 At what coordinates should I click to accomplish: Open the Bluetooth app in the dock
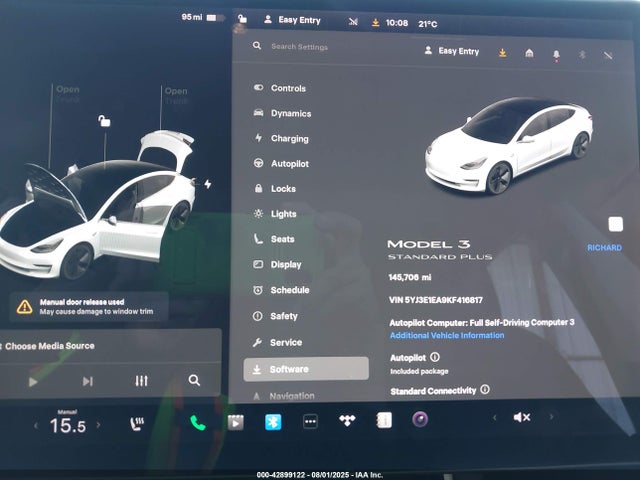point(273,422)
